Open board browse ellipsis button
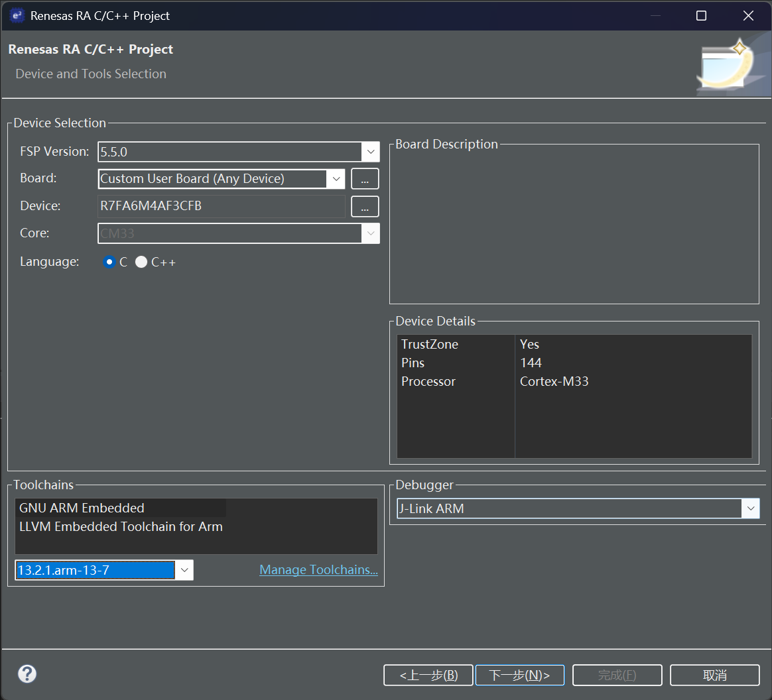Image resolution: width=772 pixels, height=700 pixels. tap(365, 178)
